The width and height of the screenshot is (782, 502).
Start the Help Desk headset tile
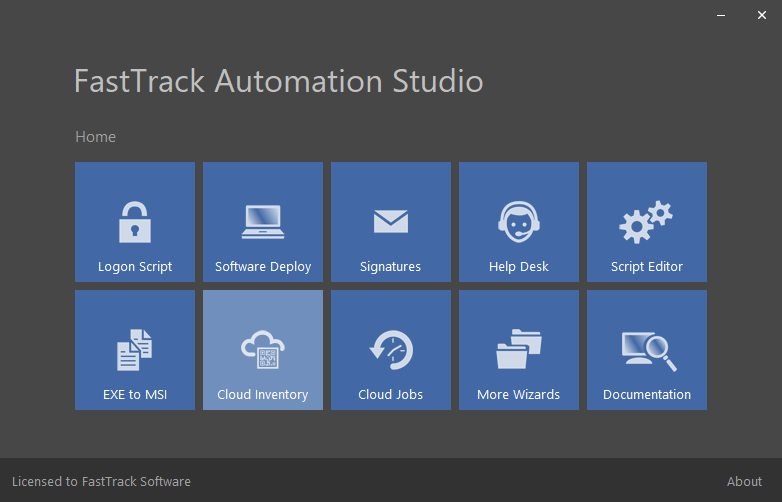click(519, 222)
